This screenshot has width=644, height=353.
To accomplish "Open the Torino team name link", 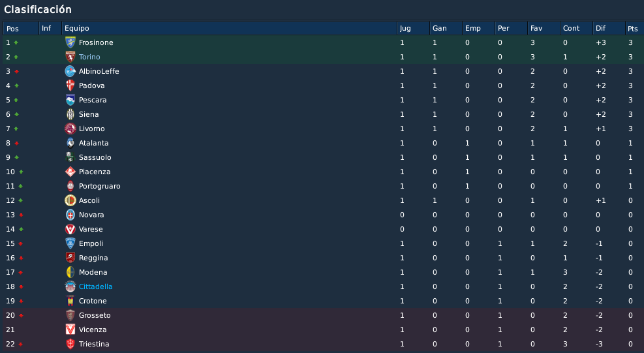I will tap(89, 57).
